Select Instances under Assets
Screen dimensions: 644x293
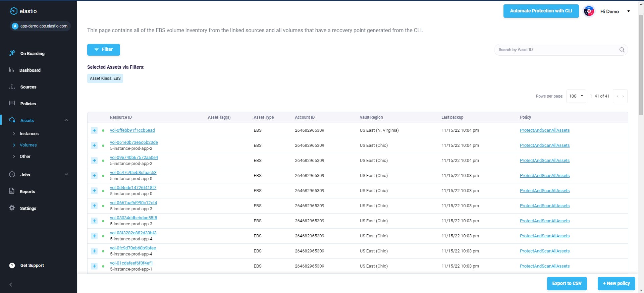(x=29, y=134)
